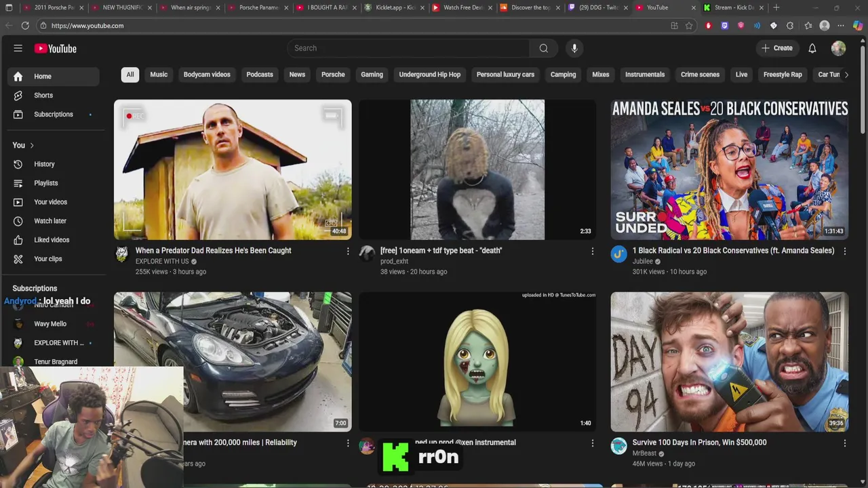
Task: Open the browser settings and more dots
Action: coord(841,25)
